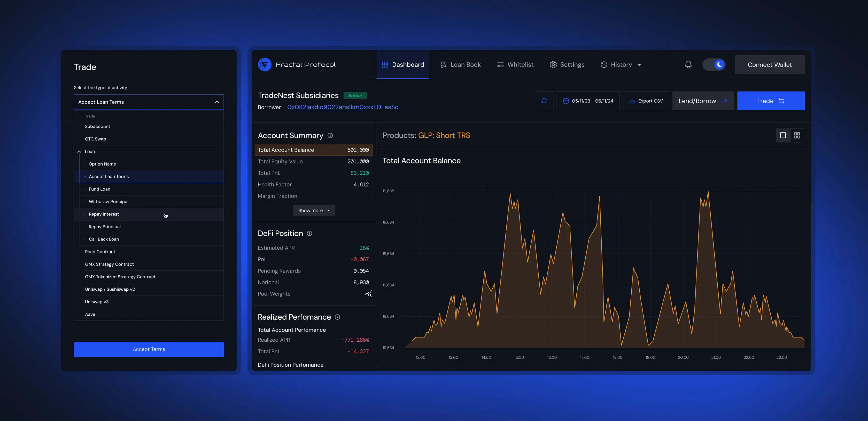Select GMX Strategy Contract option

coord(149,264)
